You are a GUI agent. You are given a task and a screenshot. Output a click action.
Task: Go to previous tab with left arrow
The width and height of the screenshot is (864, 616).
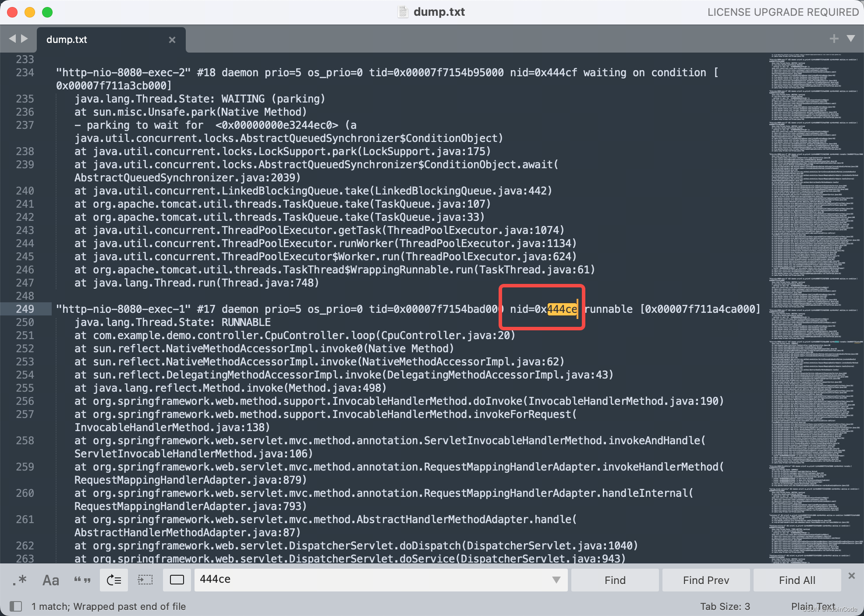pyautogui.click(x=12, y=39)
